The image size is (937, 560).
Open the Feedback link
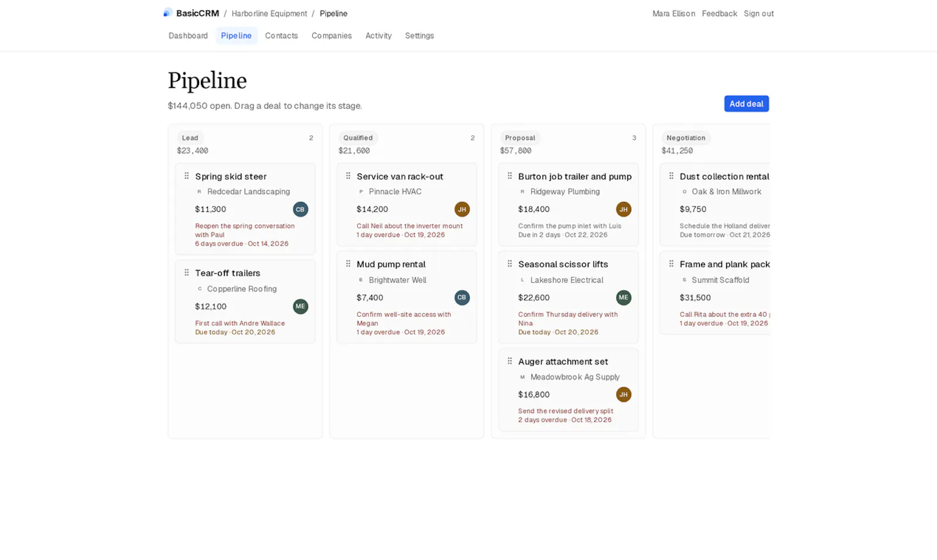pos(720,13)
